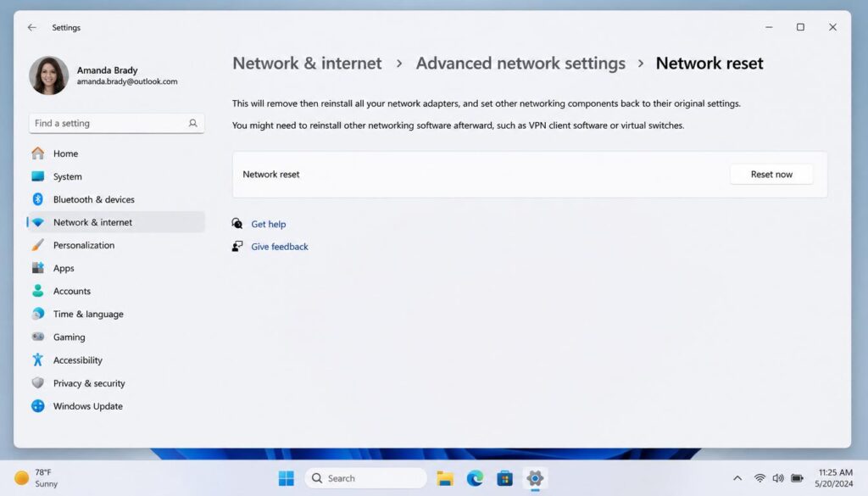
Task: Open the Get help link
Action: coord(269,224)
